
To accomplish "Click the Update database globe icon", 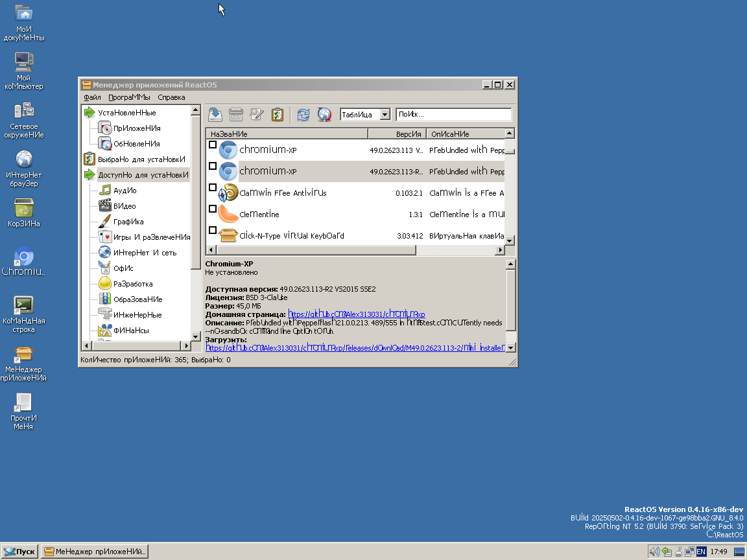I will [324, 114].
